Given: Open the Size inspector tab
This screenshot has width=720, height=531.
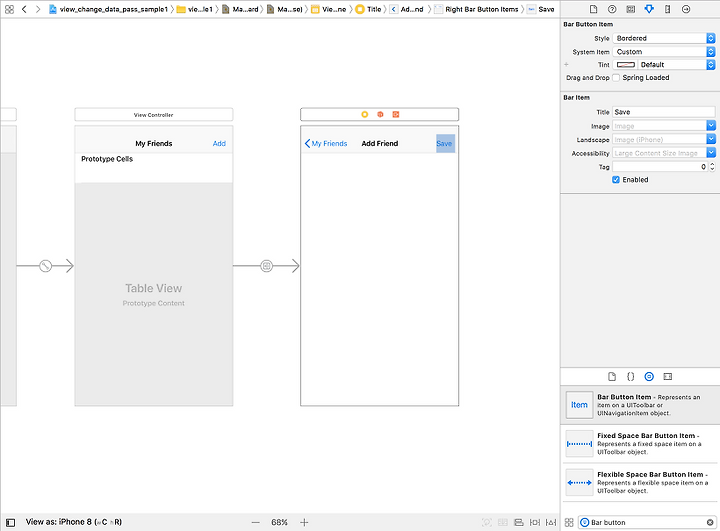Looking at the screenshot, I should tap(667, 9).
